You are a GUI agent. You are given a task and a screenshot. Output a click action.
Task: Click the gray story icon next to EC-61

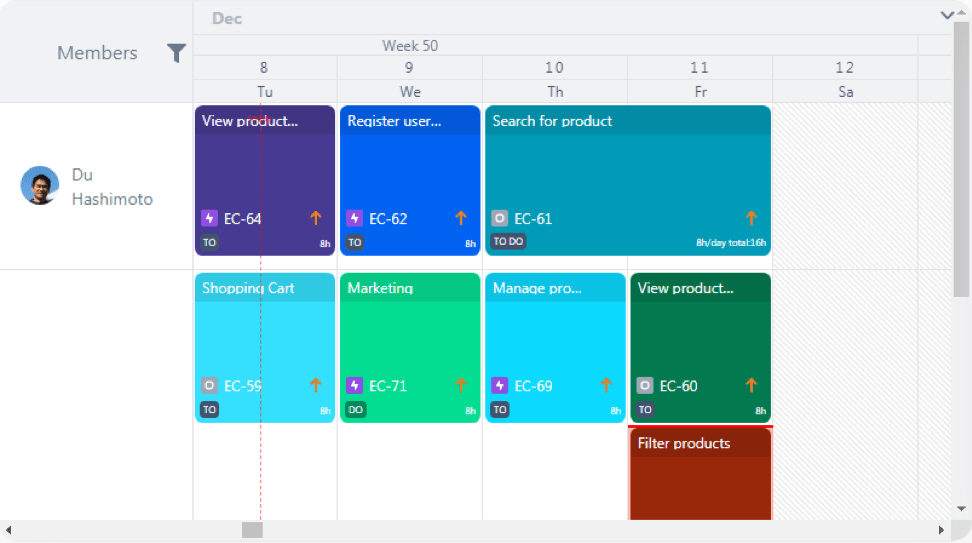500,218
